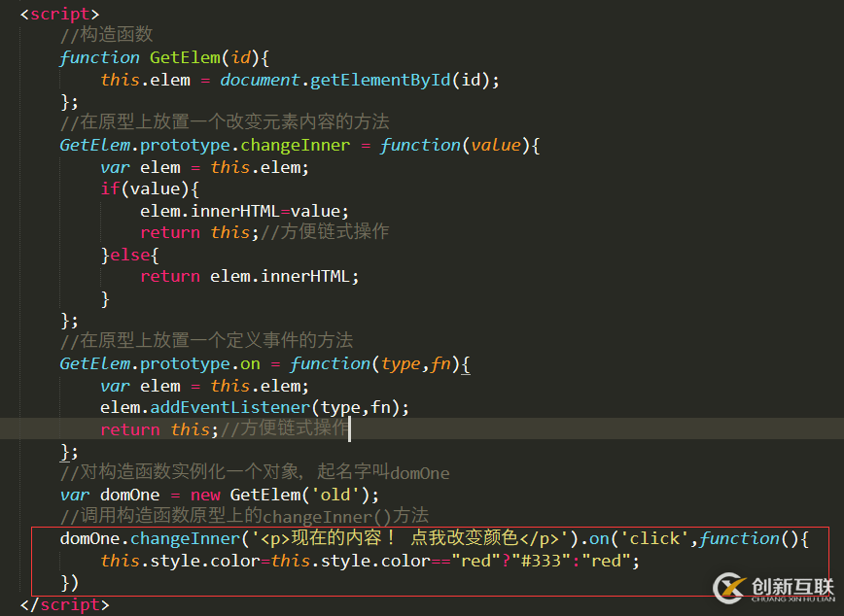Image resolution: width=844 pixels, height=616 pixels.
Task: Click the 'click' string argument
Action: point(654,538)
